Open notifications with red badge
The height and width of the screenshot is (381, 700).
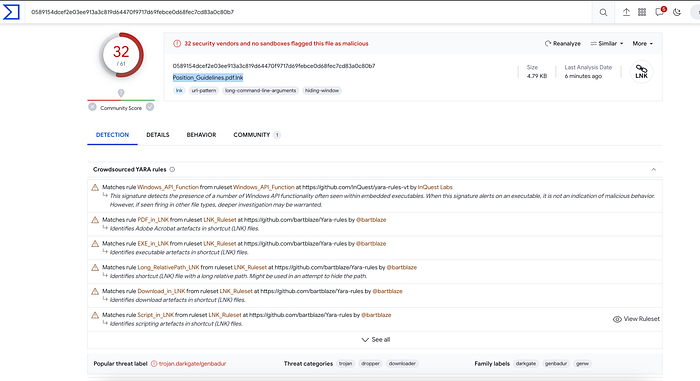coord(660,12)
